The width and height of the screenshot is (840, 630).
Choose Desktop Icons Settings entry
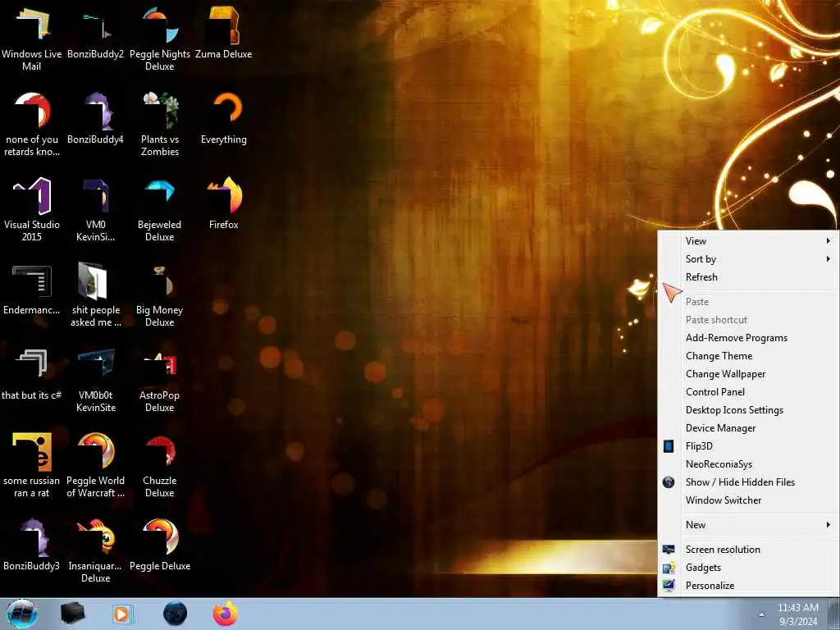pos(748,410)
